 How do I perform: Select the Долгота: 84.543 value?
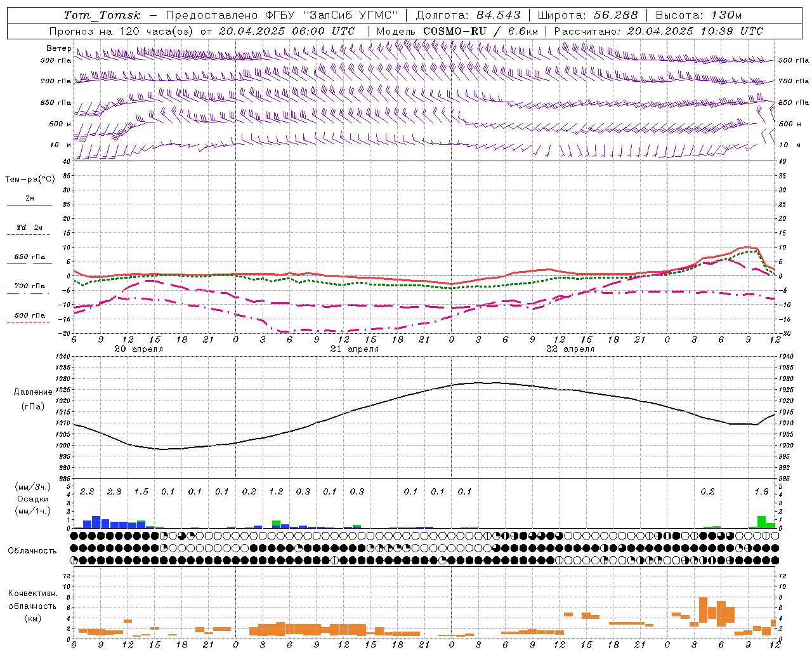pos(468,15)
